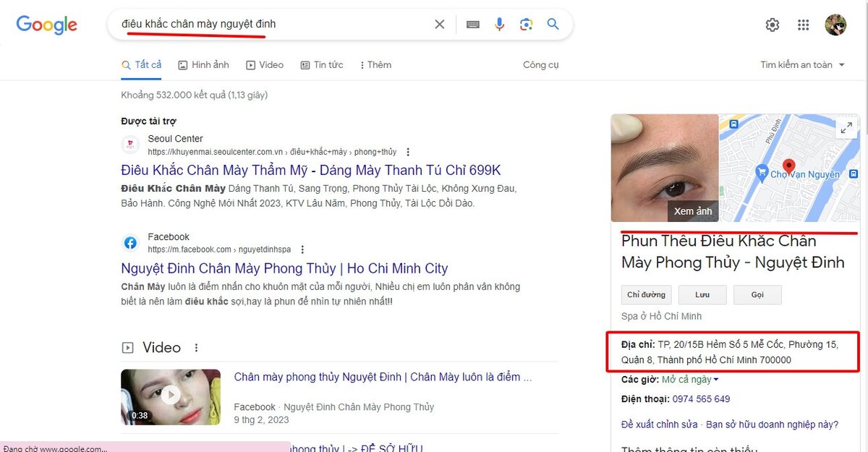Click Bạn sở hữu doanh nghiệp này link
The width and height of the screenshot is (868, 452).
pos(772,425)
